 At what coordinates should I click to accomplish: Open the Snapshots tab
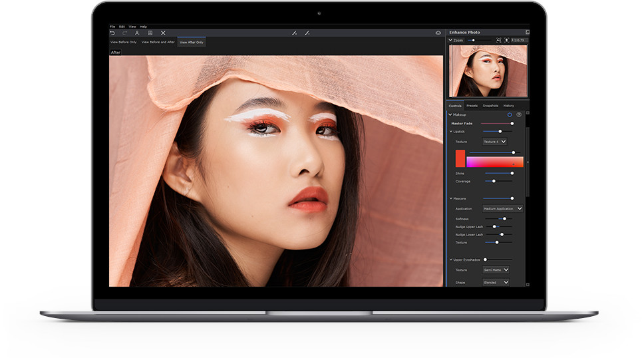pyautogui.click(x=490, y=106)
